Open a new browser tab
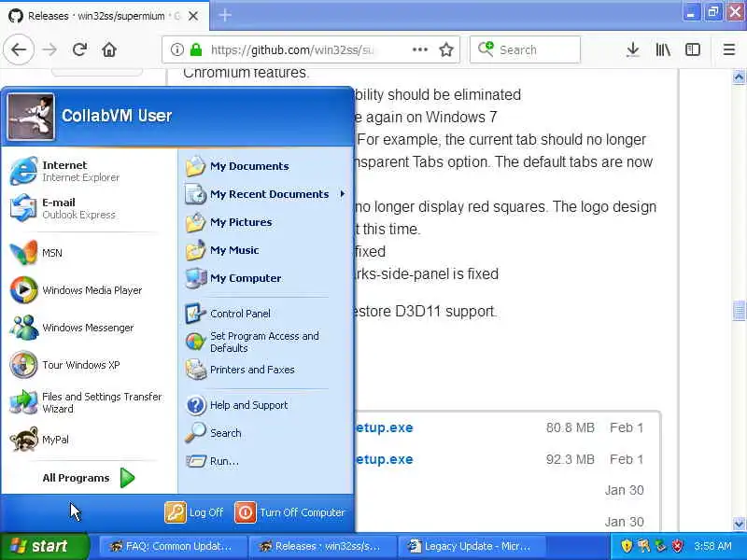 [225, 16]
